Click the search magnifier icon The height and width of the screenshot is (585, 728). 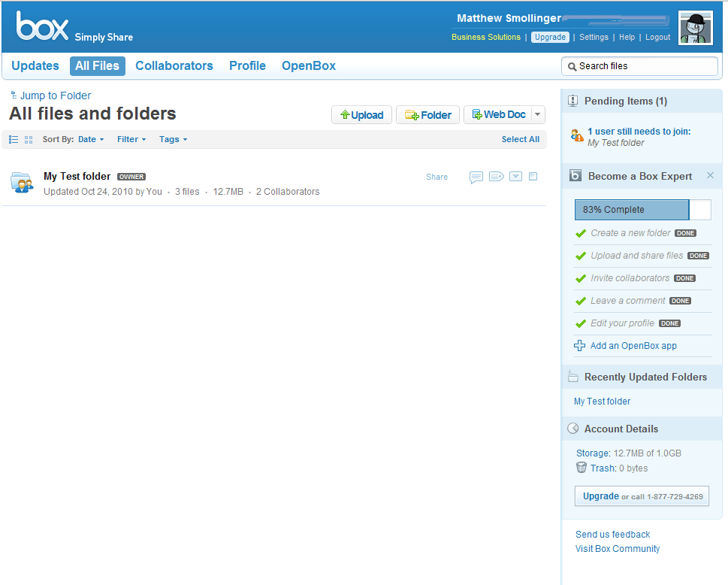[572, 66]
